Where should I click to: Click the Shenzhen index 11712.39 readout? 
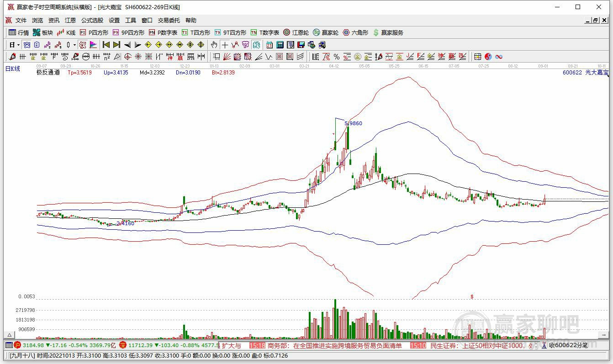[140, 345]
